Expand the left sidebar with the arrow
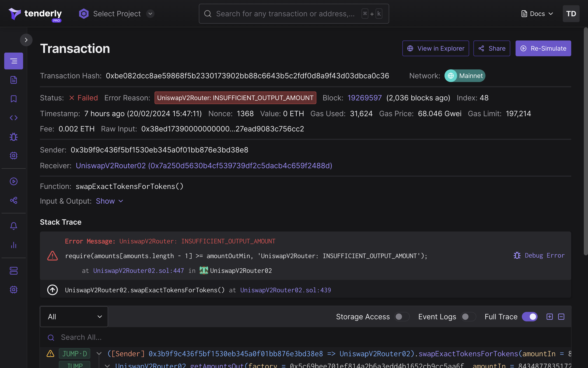This screenshot has width=588, height=368. click(26, 40)
